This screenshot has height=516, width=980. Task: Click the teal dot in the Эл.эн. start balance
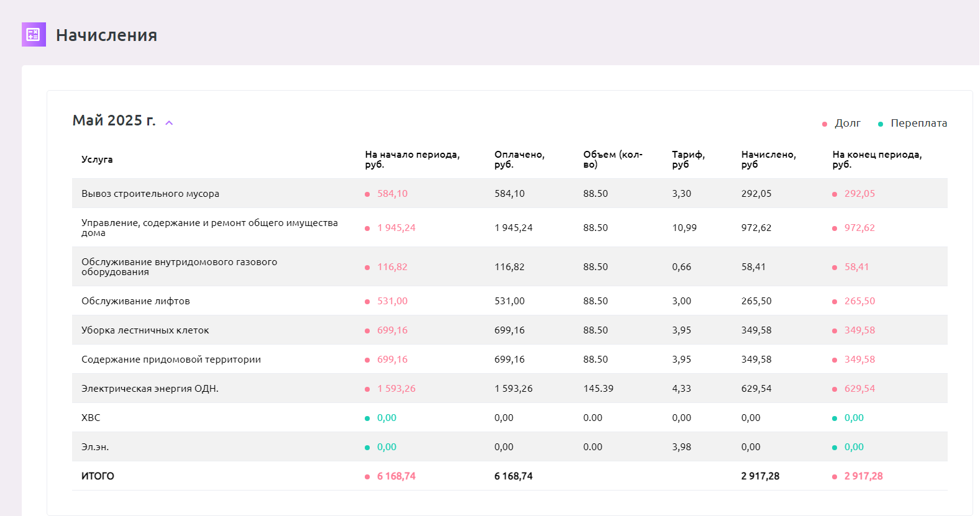pyautogui.click(x=367, y=448)
